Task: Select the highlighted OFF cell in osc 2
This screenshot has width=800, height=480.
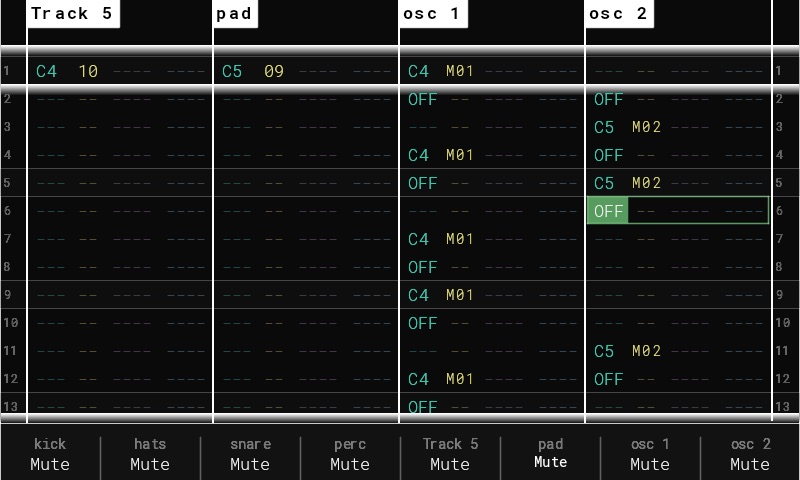Action: [x=608, y=211]
